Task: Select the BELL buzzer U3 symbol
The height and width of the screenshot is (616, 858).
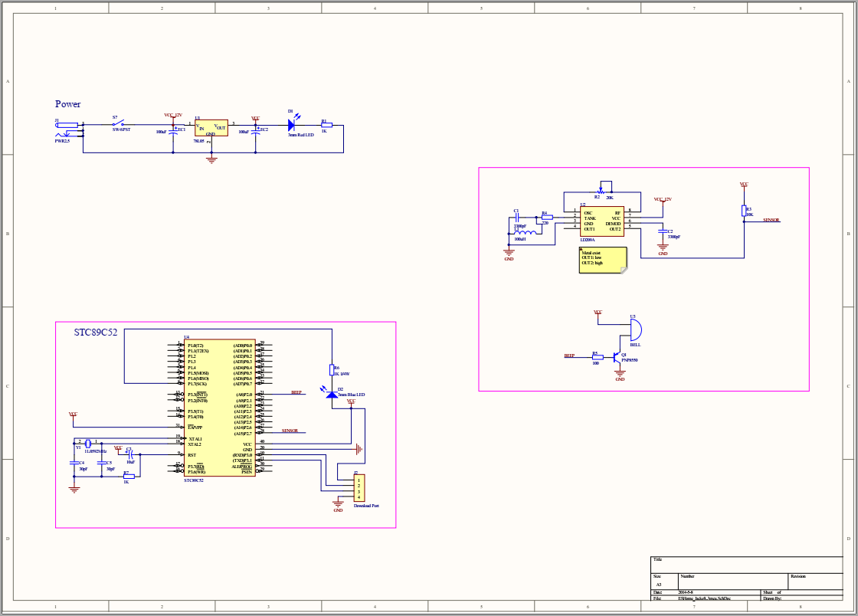Action: tap(634, 330)
